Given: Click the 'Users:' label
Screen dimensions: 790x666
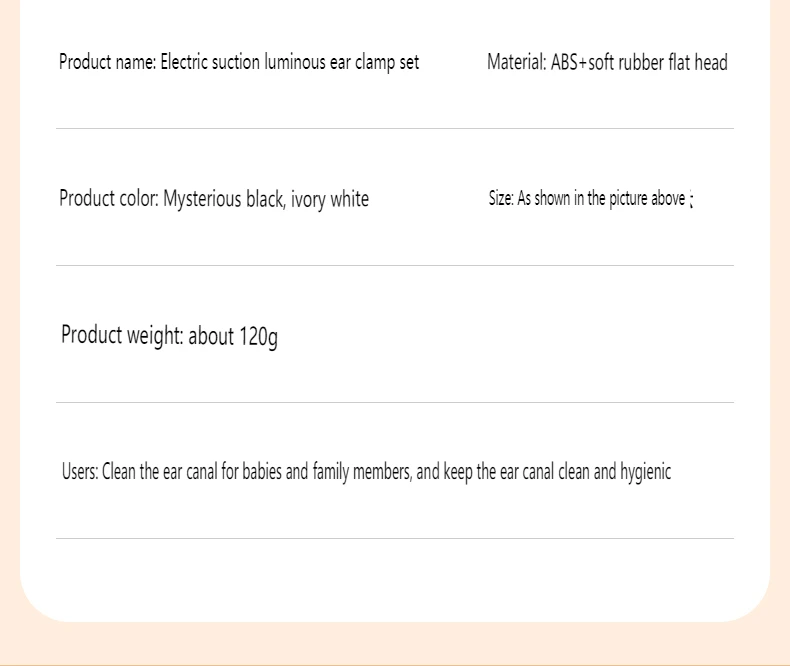Looking at the screenshot, I should [x=80, y=472].
